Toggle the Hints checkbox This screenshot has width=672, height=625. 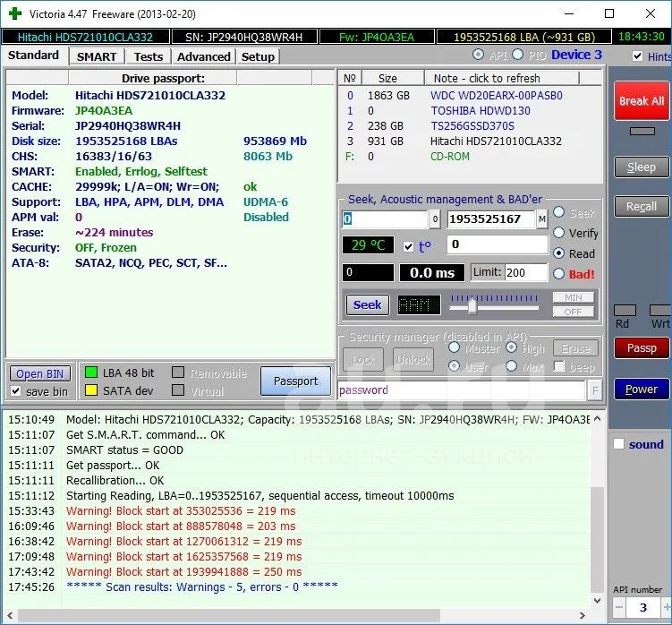pos(637,56)
